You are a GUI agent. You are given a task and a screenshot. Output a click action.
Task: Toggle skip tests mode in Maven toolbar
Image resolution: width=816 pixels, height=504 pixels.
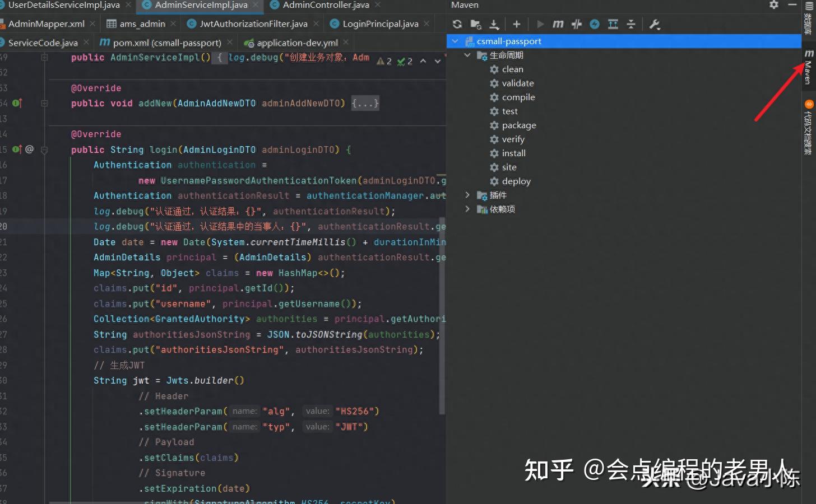575,24
